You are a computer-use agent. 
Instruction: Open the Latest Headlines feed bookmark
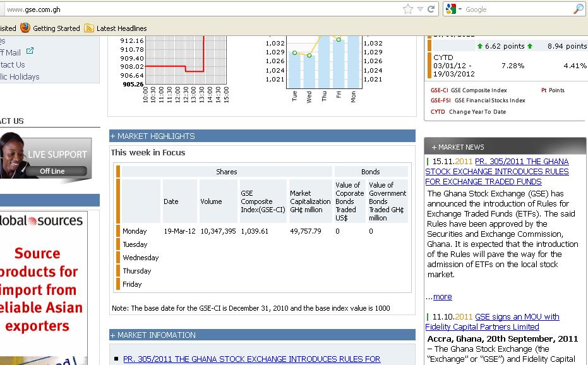(x=121, y=28)
